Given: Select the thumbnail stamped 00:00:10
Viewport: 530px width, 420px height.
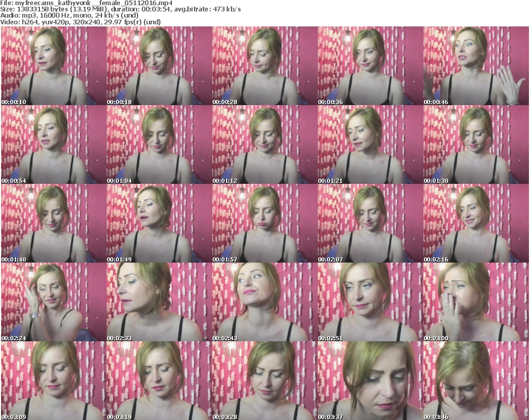Looking at the screenshot, I should click(54, 66).
